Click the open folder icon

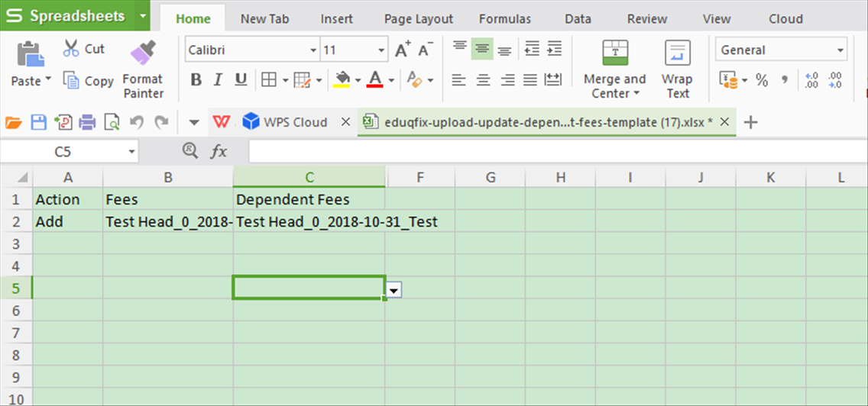pyautogui.click(x=13, y=122)
